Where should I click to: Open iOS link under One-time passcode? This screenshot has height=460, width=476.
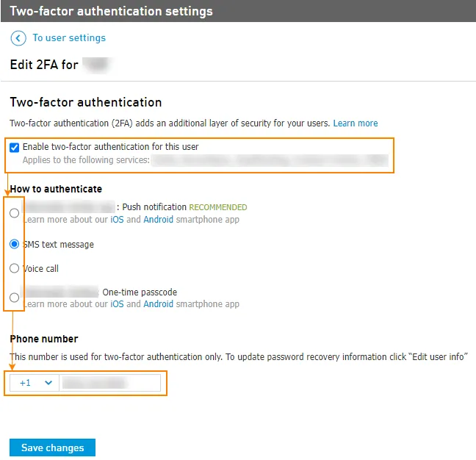[x=117, y=304]
